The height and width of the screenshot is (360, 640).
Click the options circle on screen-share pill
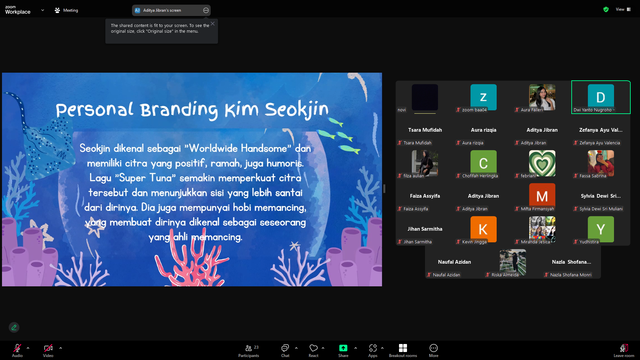coord(206,10)
